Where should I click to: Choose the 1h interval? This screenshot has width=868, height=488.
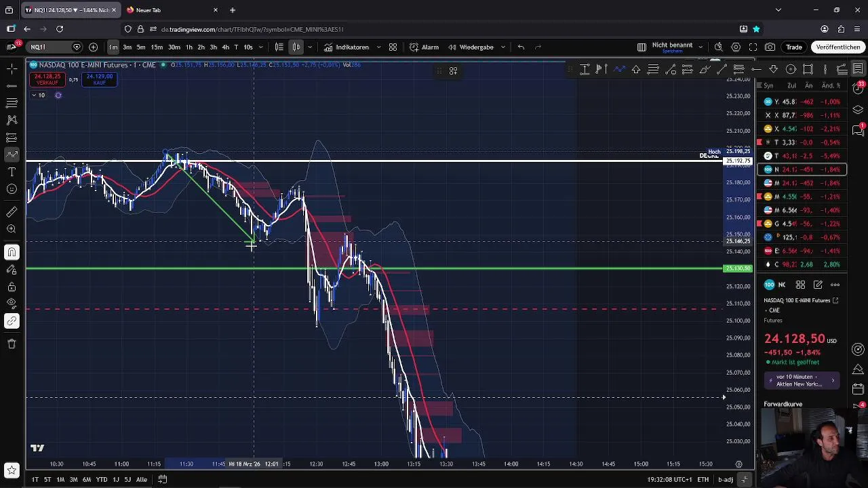coord(189,47)
